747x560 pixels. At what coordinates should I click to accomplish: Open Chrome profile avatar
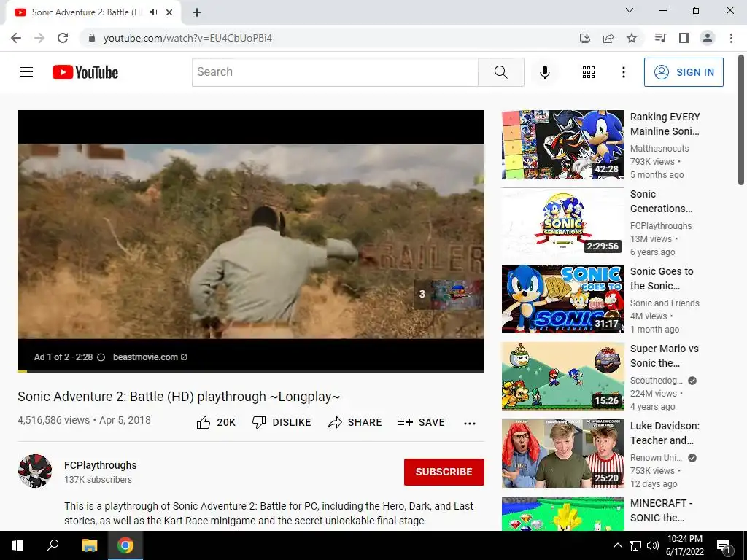pyautogui.click(x=708, y=38)
